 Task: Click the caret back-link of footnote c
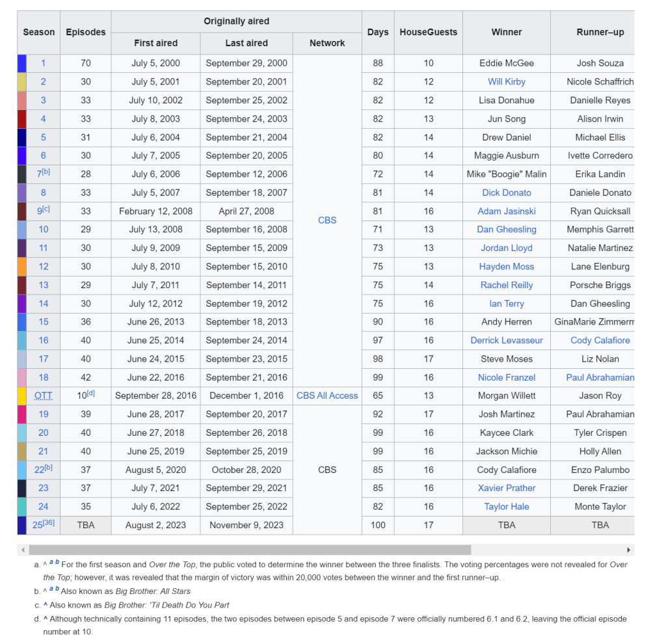coord(46,605)
